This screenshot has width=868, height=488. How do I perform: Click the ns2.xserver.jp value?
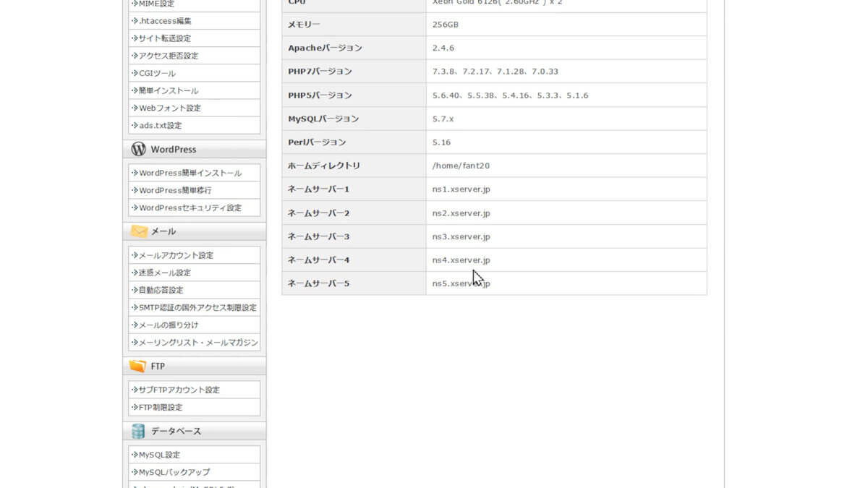pos(461,213)
